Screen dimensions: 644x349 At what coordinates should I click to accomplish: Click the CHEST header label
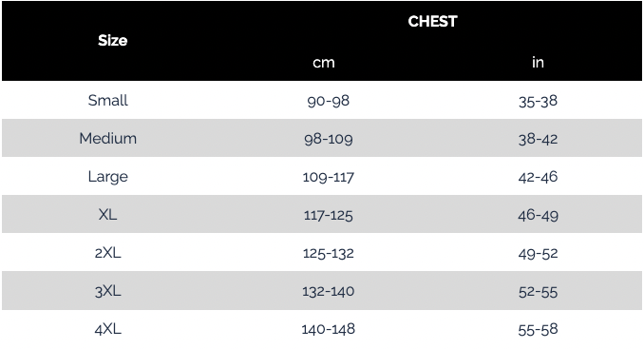(432, 21)
